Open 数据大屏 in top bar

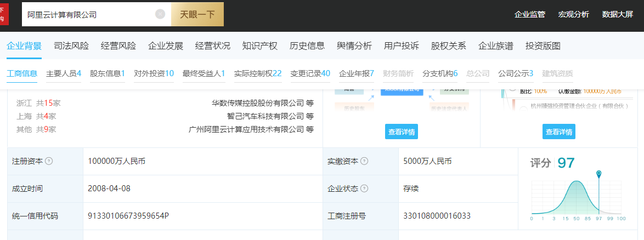pos(618,14)
